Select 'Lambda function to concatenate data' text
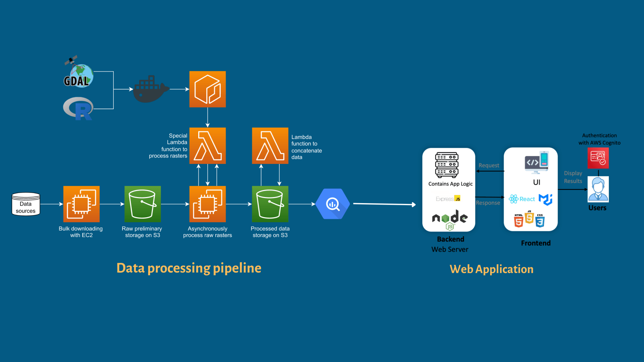Viewport: 644px width, 362px height. (307, 147)
